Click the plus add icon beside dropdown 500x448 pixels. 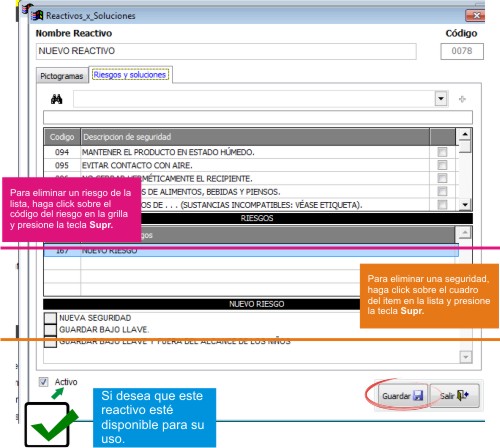point(462,99)
